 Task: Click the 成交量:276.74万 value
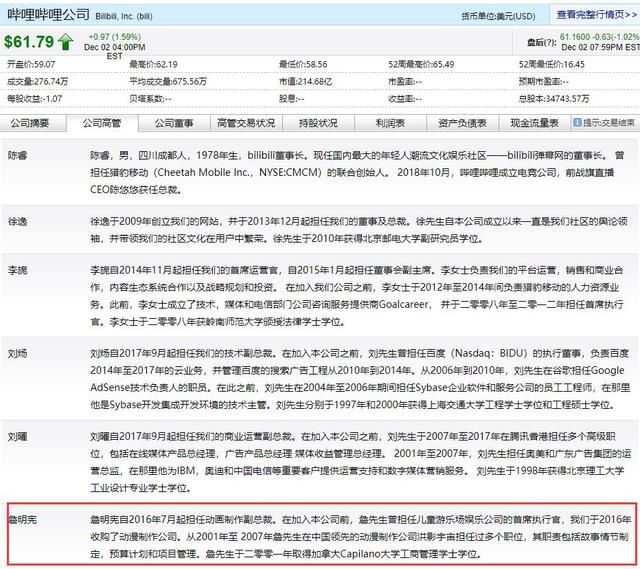pos(38,82)
